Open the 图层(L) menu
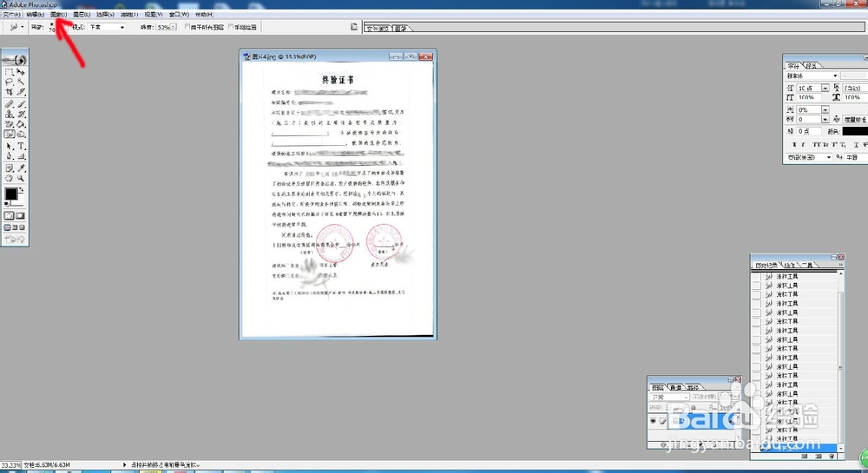The width and height of the screenshot is (868, 473). [x=82, y=15]
